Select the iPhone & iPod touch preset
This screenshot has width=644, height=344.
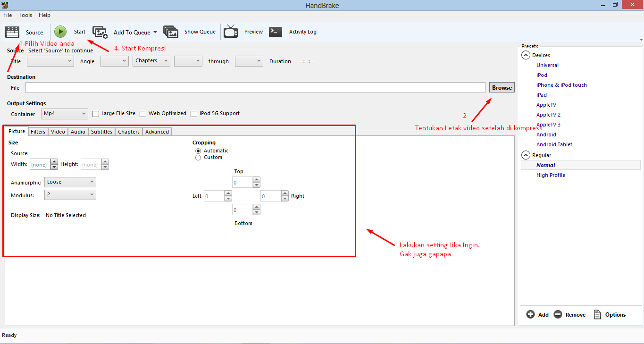(x=561, y=85)
